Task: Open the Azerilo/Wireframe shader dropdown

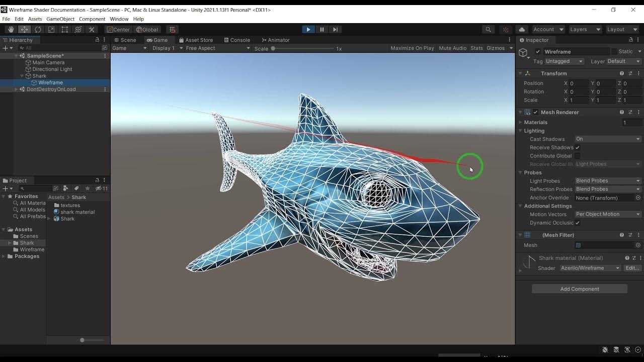Action: 591,268
